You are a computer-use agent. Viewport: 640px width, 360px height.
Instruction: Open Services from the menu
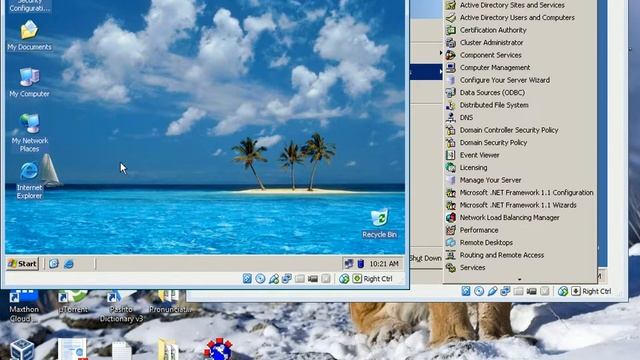click(520, 267)
